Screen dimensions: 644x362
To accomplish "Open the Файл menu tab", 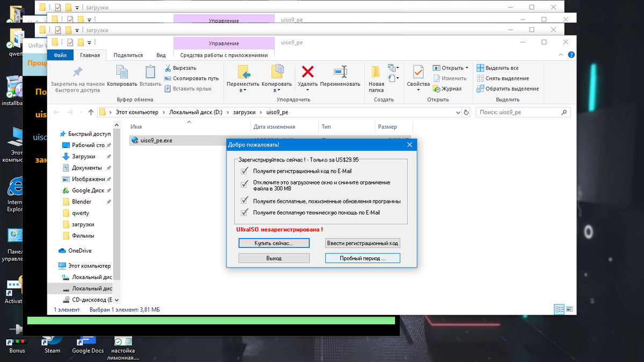I will tap(60, 55).
